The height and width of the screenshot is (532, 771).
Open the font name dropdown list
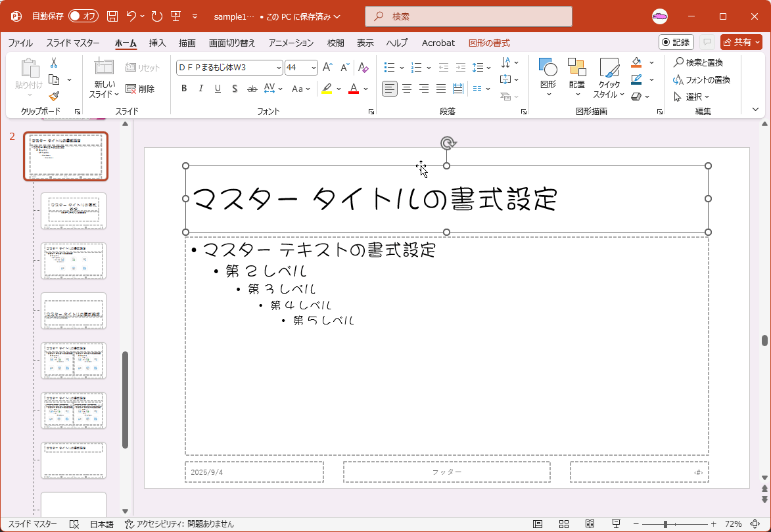pyautogui.click(x=279, y=68)
